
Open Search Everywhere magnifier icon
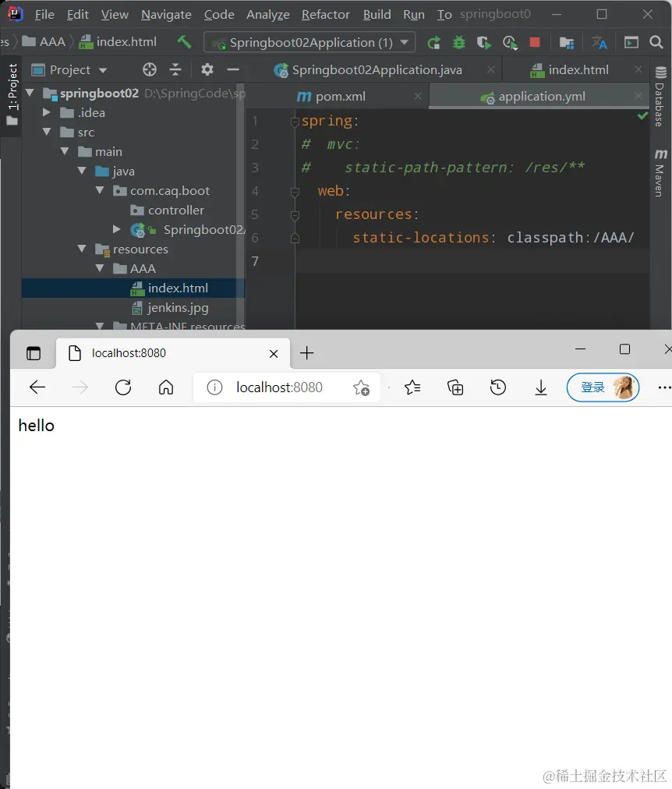(x=656, y=42)
